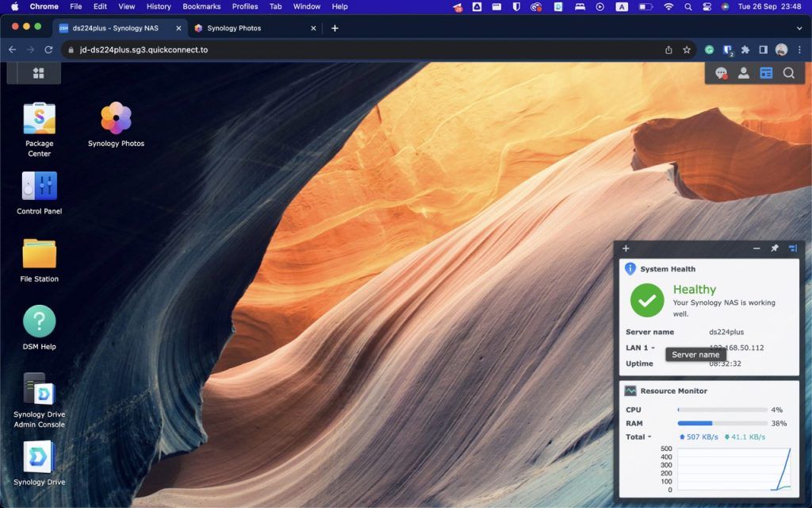Share this page from address bar

pyautogui.click(x=668, y=50)
